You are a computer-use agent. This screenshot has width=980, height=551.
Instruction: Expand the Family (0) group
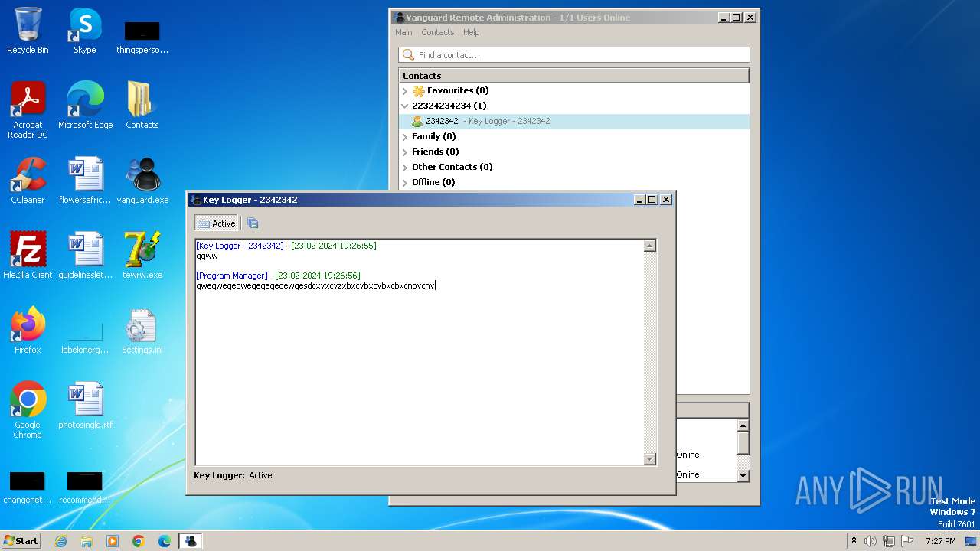[405, 136]
